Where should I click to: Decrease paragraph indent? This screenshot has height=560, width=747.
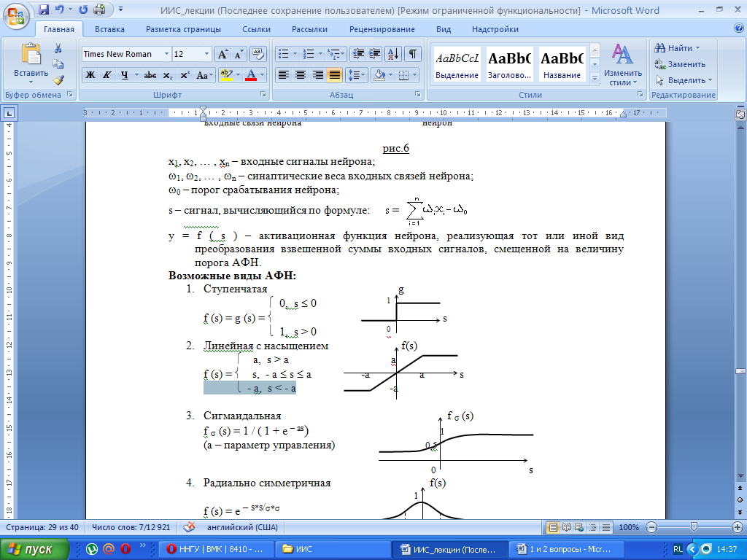point(357,54)
